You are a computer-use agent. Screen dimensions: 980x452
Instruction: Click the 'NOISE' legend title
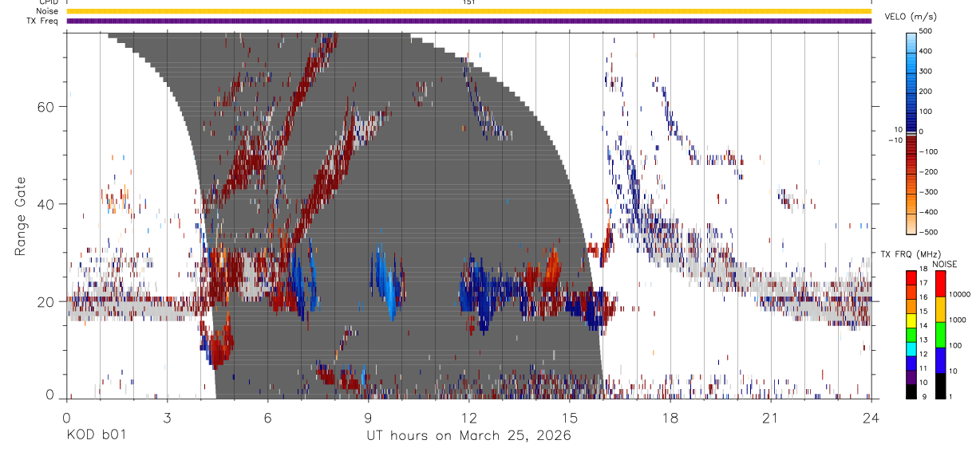click(944, 264)
